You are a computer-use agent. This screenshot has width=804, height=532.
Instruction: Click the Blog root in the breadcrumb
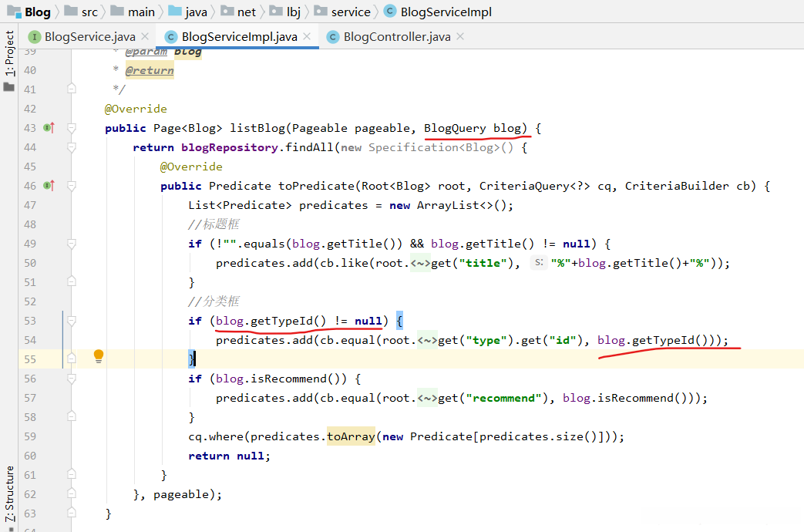coord(29,12)
